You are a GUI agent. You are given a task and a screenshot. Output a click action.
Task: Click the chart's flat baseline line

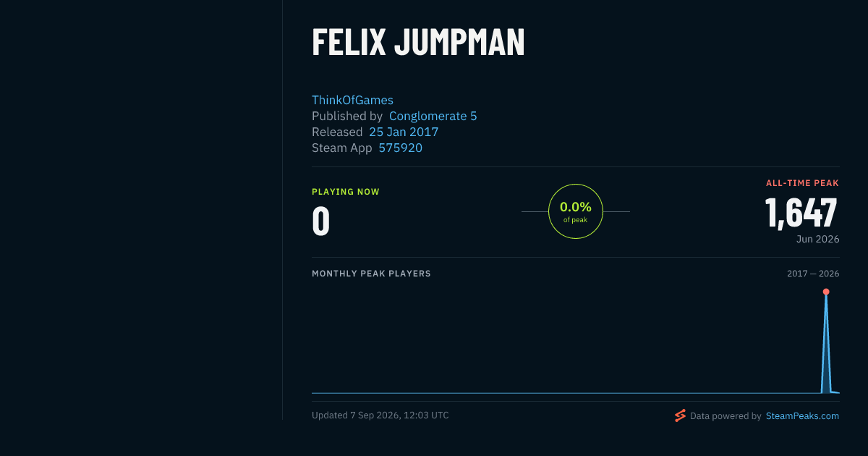point(566,393)
